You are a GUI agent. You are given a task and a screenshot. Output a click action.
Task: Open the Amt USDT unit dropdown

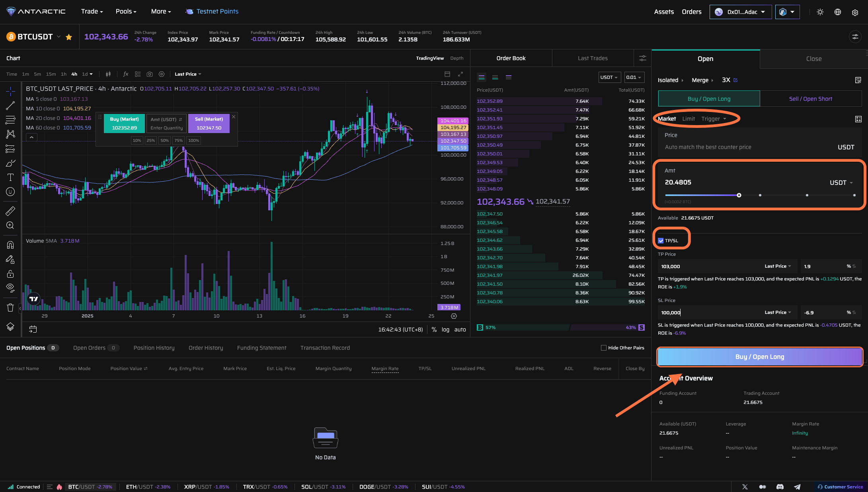[x=841, y=182]
